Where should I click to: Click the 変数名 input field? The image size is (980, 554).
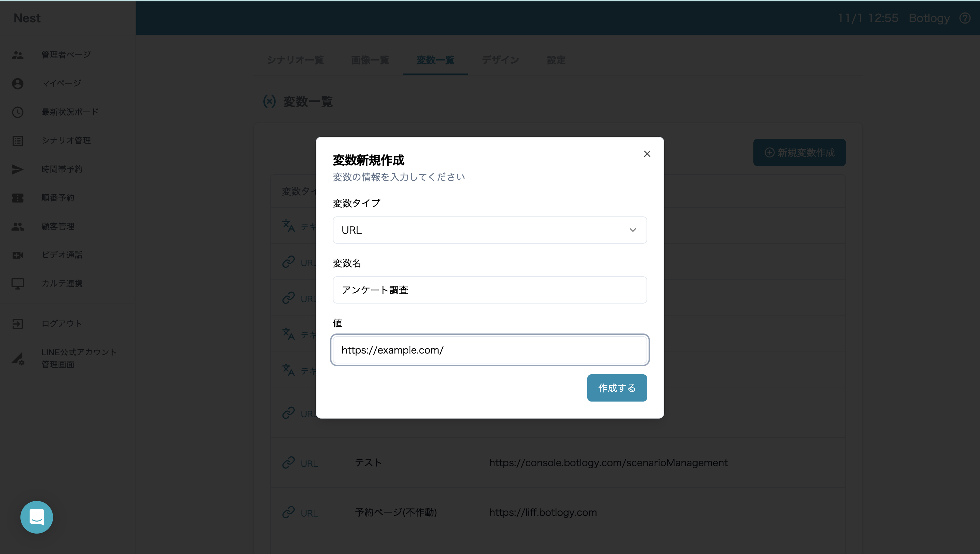click(x=489, y=290)
